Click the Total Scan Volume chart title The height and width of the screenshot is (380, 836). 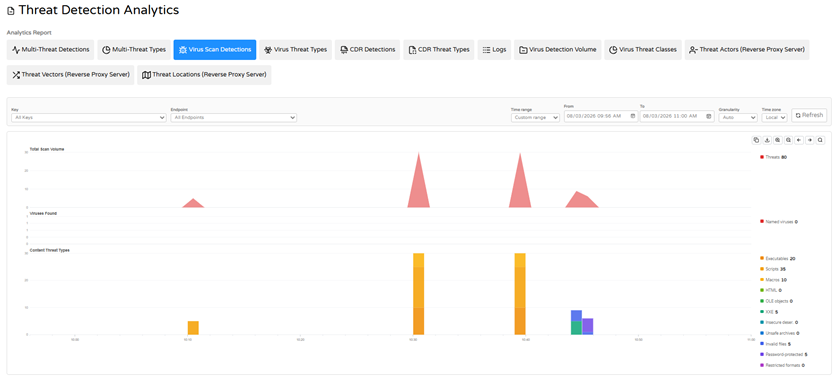(47, 149)
